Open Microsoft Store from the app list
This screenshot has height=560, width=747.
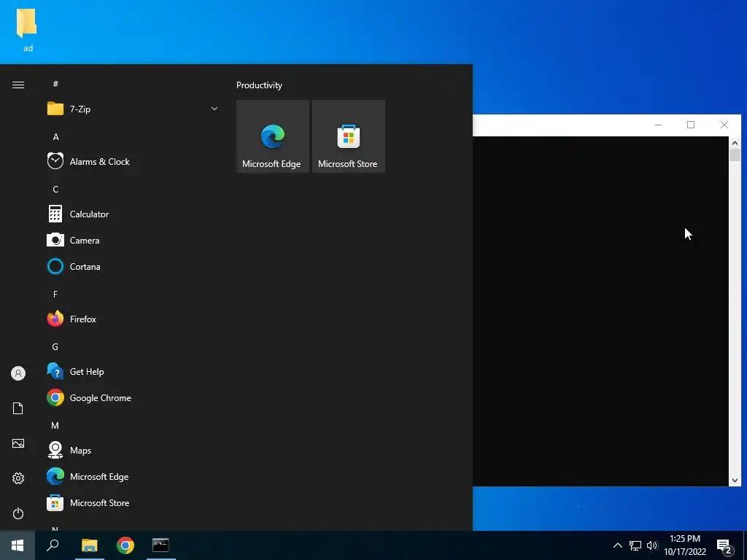[x=133, y=502]
